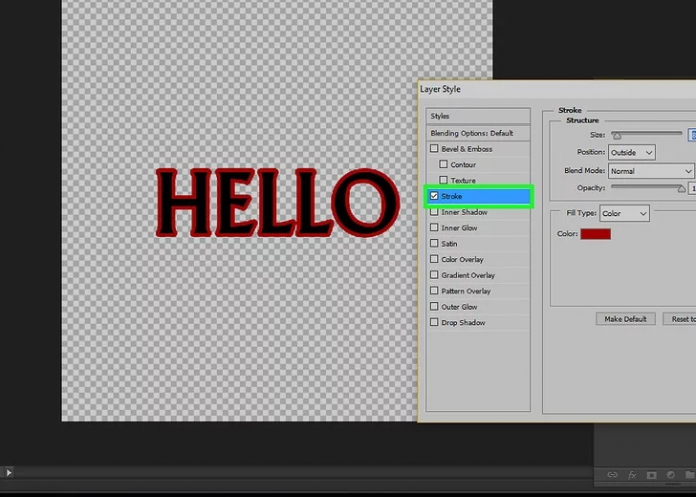
Task: Enable the Bevel & Emboss checkbox
Action: [x=434, y=149]
